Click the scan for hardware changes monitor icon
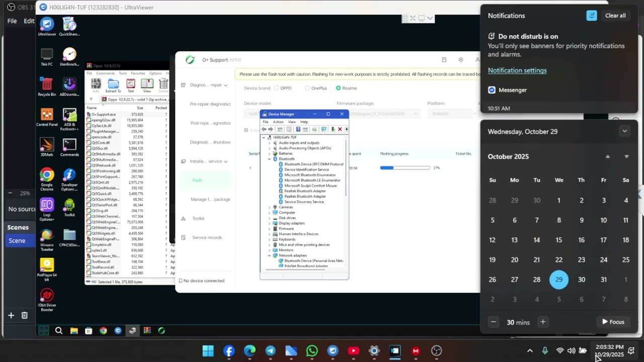644x362 pixels. coord(324,129)
